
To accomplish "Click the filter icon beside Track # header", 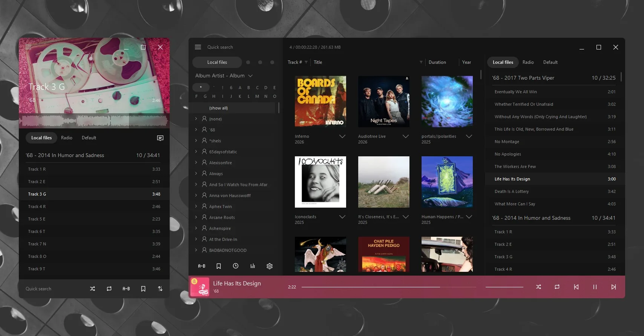I will [306, 62].
